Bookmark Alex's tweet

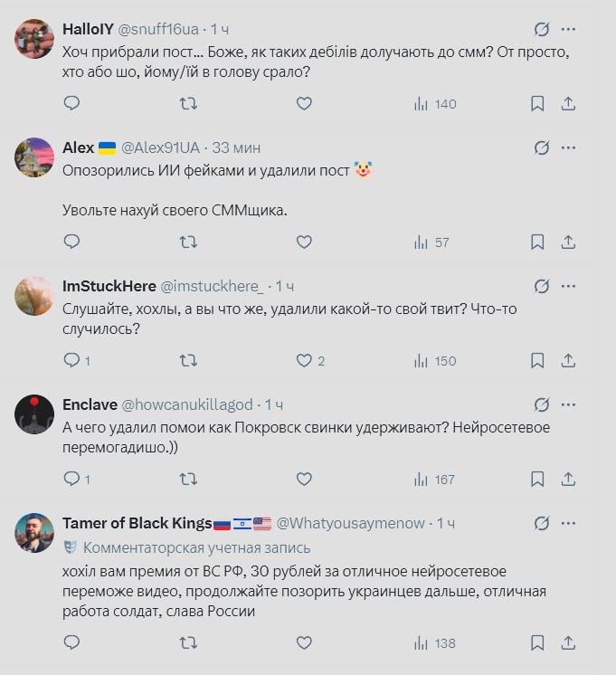537,242
